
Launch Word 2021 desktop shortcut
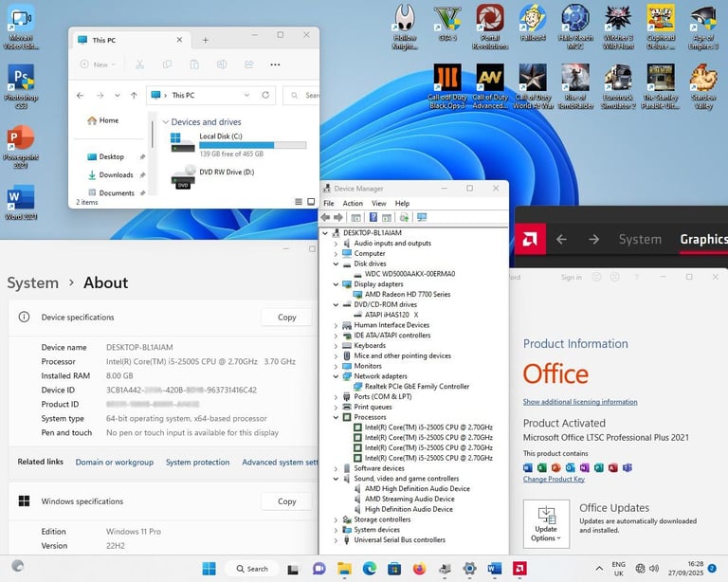tap(21, 202)
